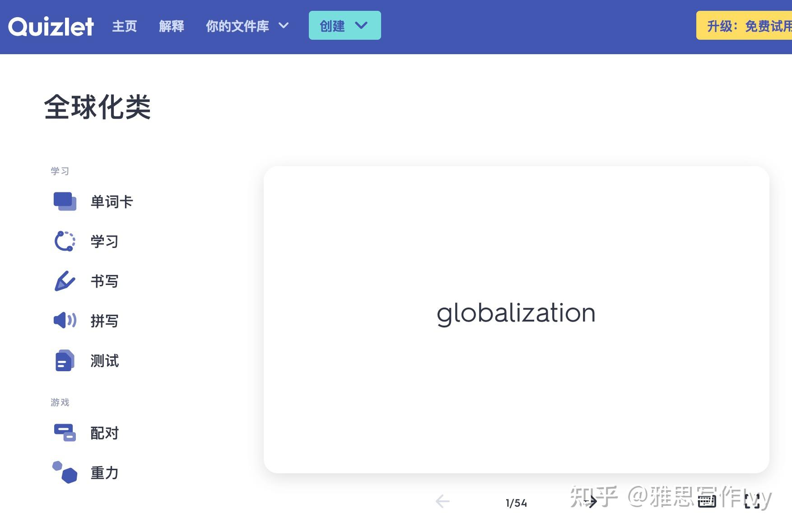This screenshot has height=532, width=792.
Task: Open the 测试 test document icon
Action: click(x=65, y=360)
